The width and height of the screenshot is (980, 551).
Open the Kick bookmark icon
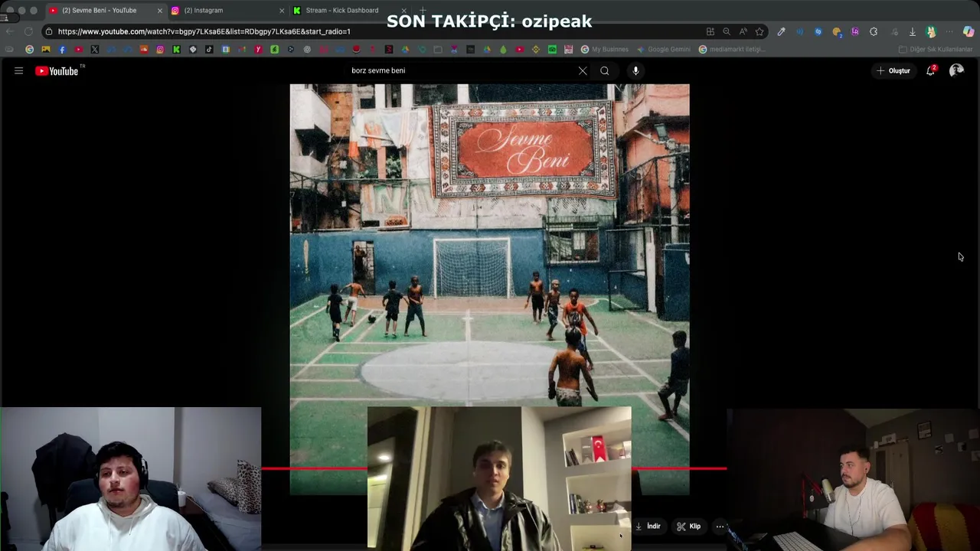click(x=176, y=49)
